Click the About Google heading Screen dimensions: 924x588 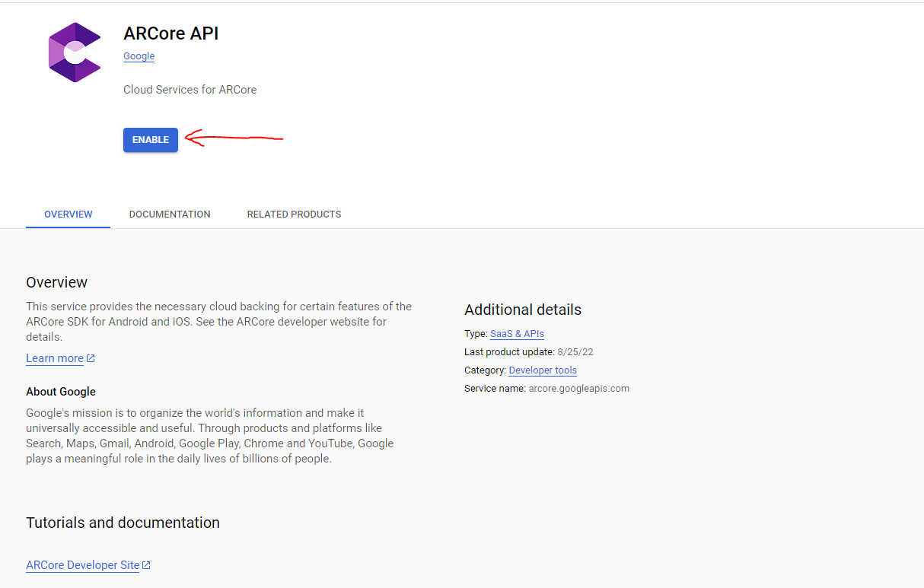(x=61, y=392)
